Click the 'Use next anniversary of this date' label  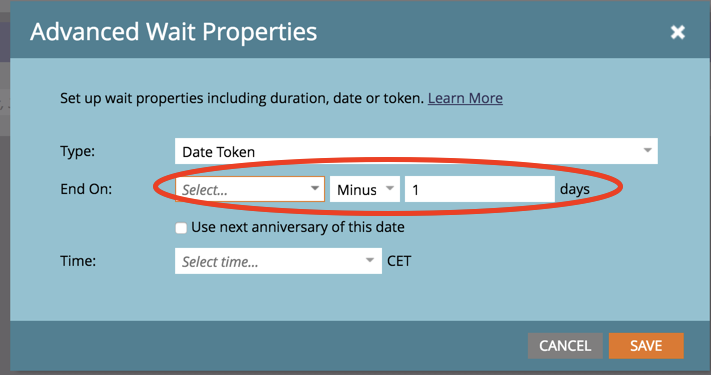[x=297, y=227]
